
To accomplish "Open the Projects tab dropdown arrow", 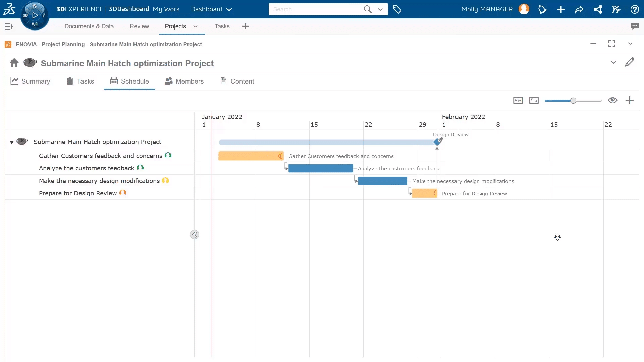I will pyautogui.click(x=195, y=26).
